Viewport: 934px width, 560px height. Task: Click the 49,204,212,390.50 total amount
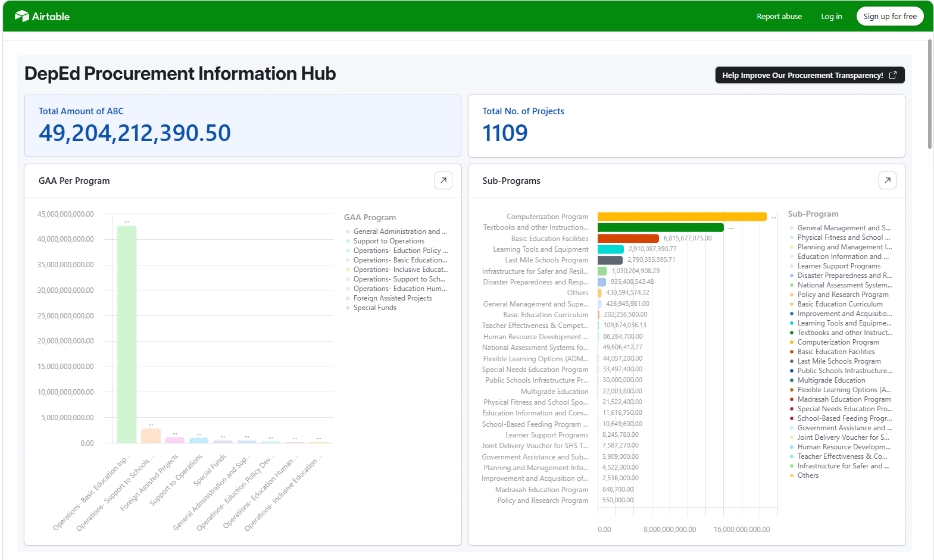pos(135,133)
